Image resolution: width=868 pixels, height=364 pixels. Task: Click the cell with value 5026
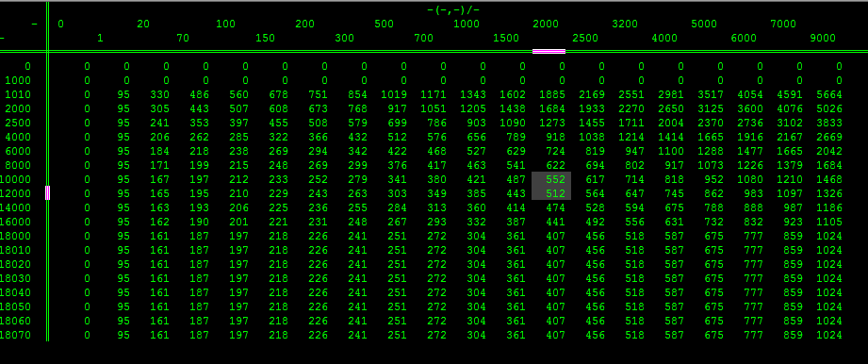coord(828,108)
